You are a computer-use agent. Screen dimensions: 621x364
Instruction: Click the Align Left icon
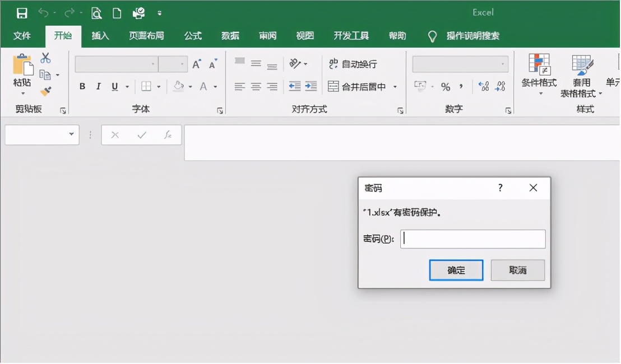click(240, 86)
